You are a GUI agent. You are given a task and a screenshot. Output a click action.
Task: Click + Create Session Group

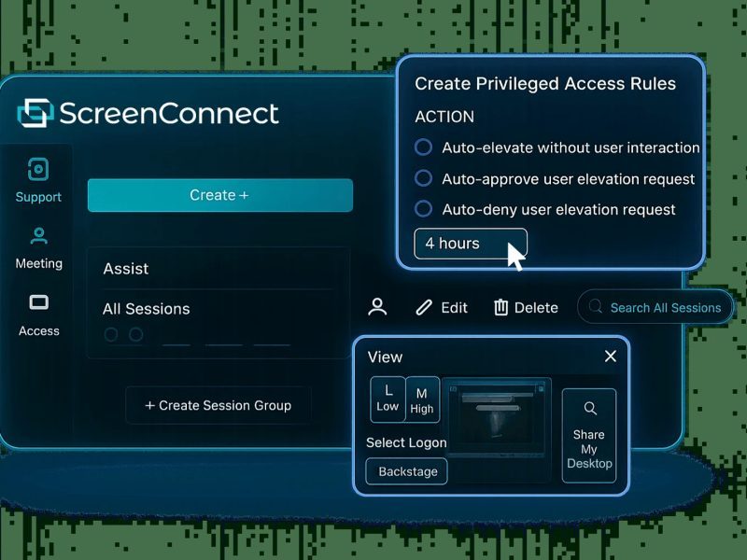pos(218,405)
